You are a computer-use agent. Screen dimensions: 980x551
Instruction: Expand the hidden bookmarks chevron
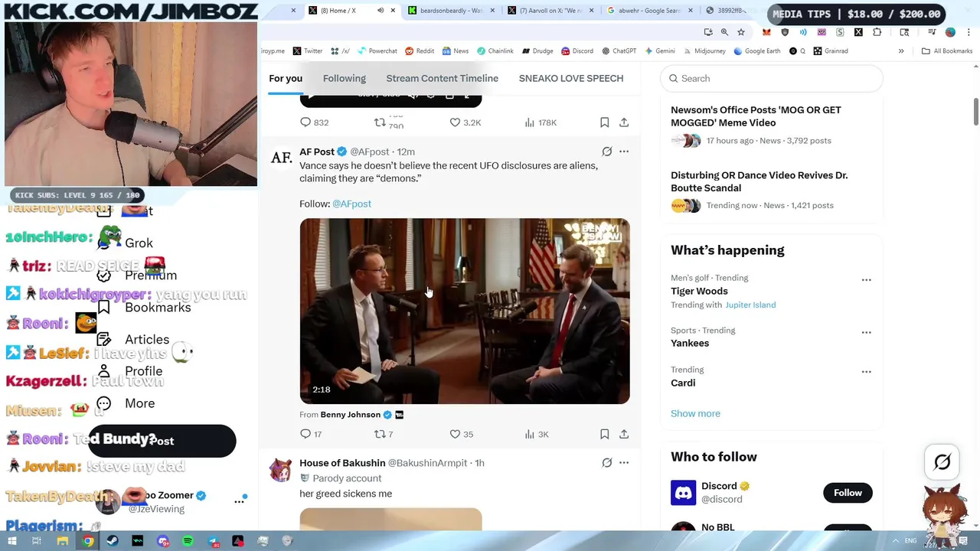pos(901,51)
